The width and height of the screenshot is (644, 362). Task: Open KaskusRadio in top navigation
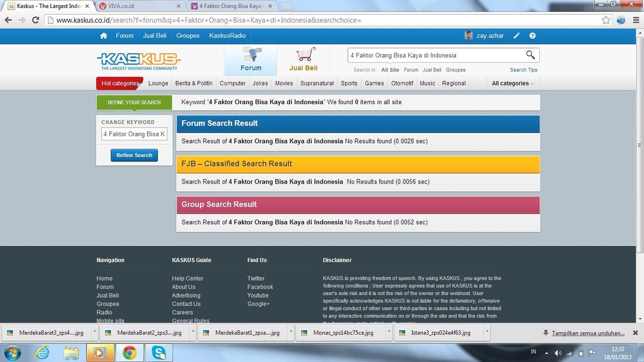(x=227, y=36)
